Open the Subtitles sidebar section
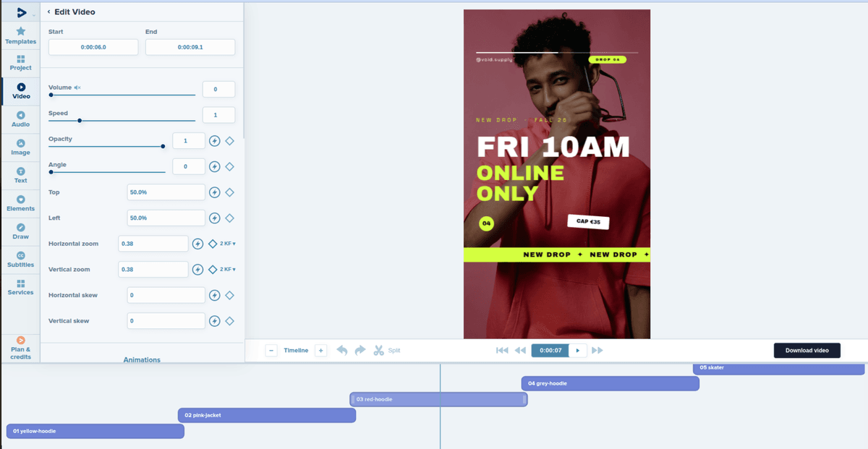 tap(20, 260)
